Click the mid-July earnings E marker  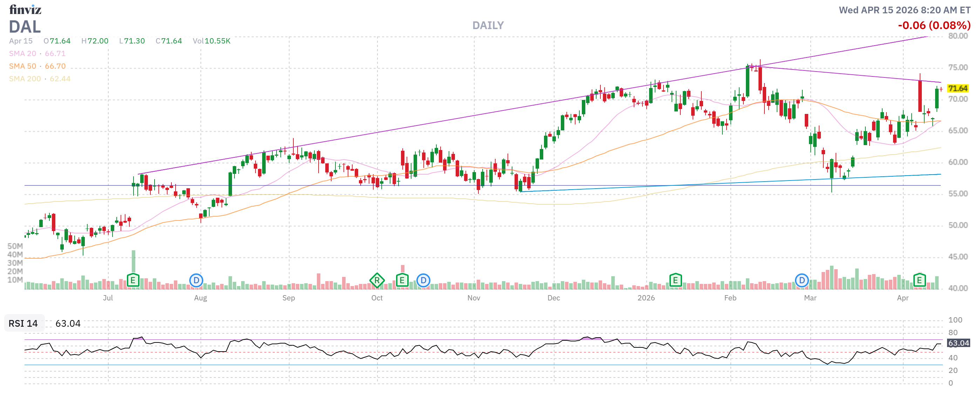point(133,281)
